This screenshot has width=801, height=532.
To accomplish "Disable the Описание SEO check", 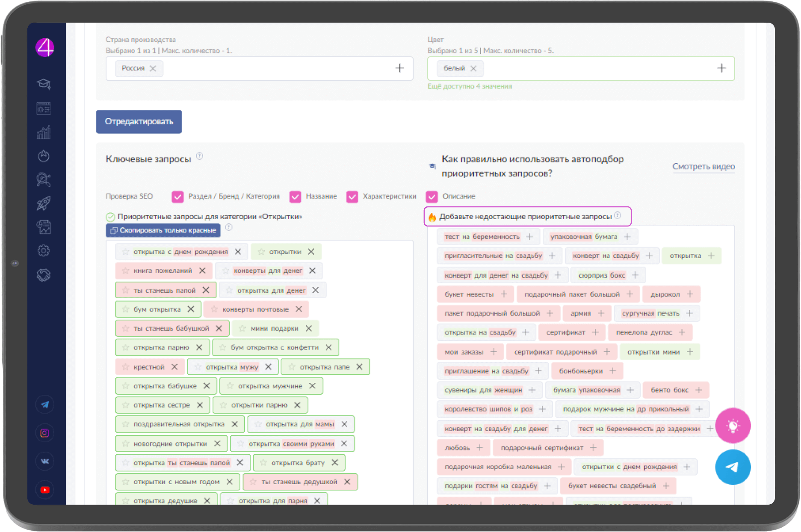I will (432, 197).
